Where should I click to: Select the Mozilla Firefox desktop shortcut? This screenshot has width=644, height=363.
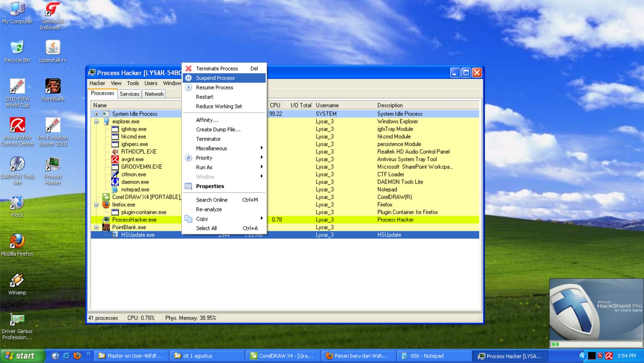(x=17, y=245)
